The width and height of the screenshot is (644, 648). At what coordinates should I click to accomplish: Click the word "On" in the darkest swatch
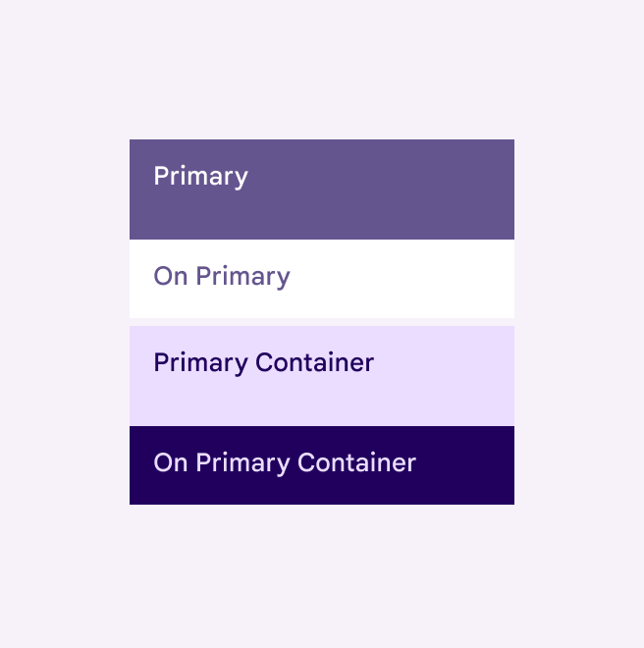point(170,462)
